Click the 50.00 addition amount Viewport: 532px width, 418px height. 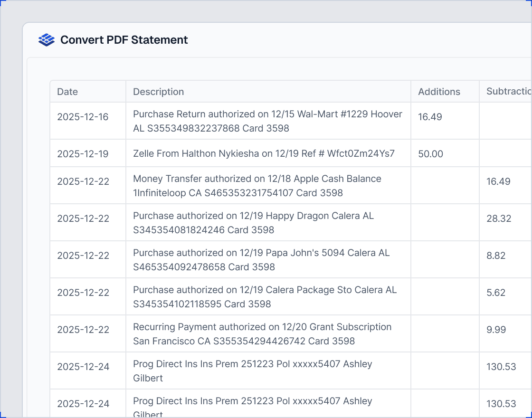click(430, 154)
